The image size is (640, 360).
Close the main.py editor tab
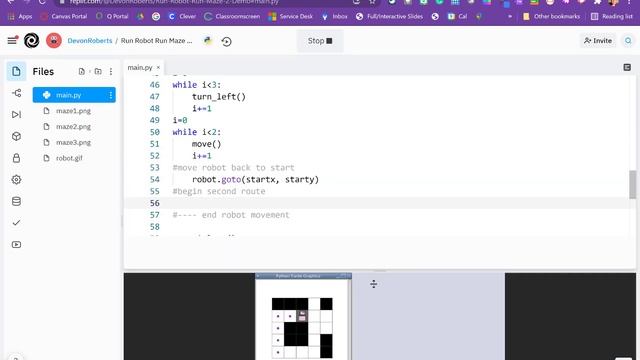(158, 67)
